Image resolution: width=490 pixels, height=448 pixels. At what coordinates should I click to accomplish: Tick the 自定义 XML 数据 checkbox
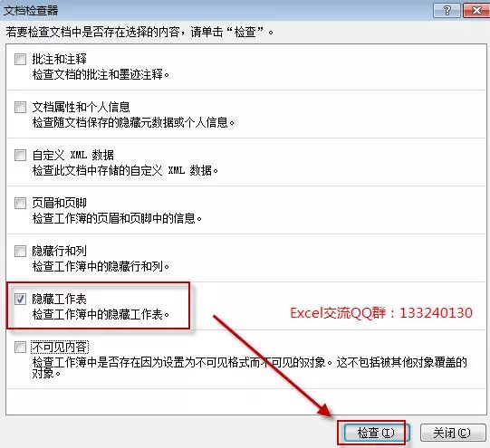coord(20,155)
